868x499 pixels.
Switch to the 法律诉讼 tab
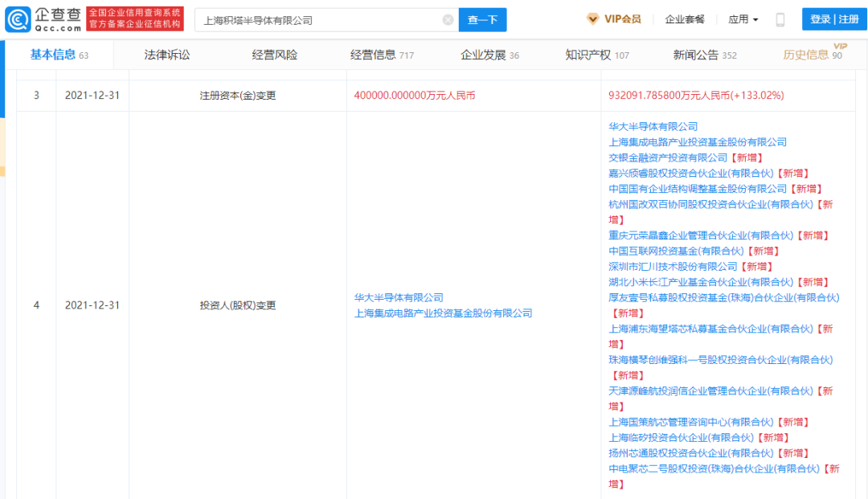coord(166,55)
